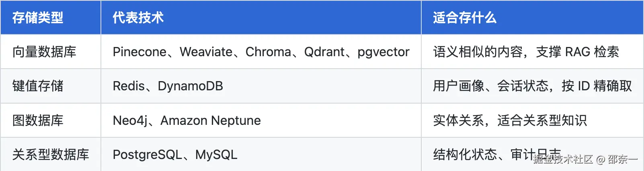Click the 适合存什么 column header

[x=532, y=17]
